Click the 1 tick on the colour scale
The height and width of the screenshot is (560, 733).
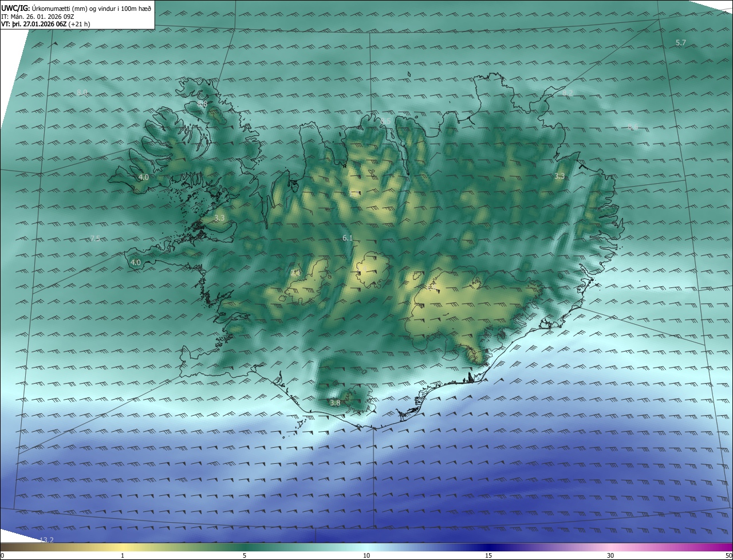coord(123,555)
